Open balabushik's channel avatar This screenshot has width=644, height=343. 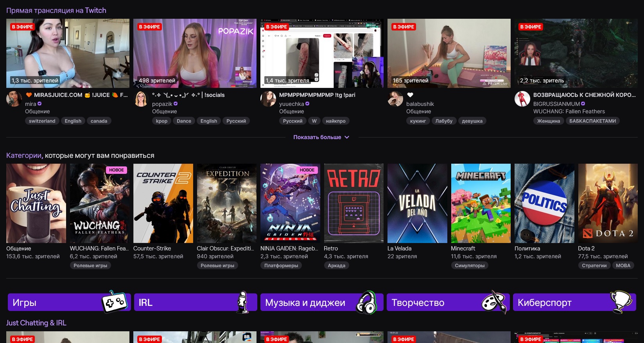coord(395,99)
